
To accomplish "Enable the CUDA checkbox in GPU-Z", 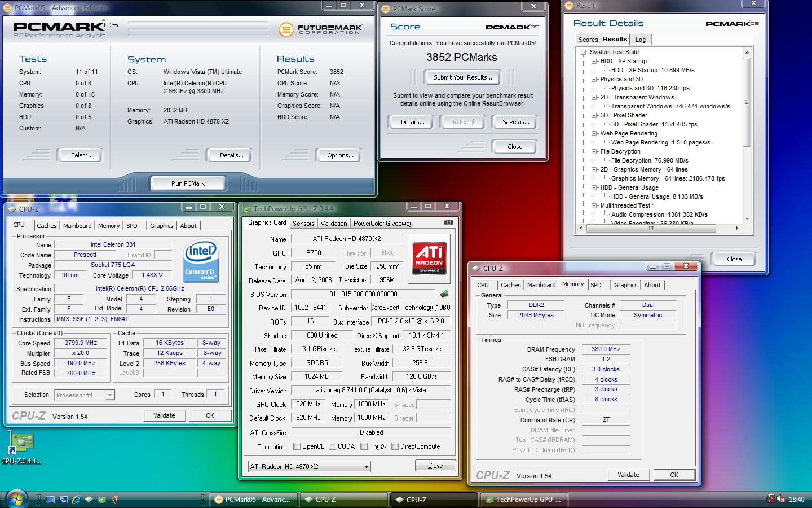I will click(x=333, y=446).
